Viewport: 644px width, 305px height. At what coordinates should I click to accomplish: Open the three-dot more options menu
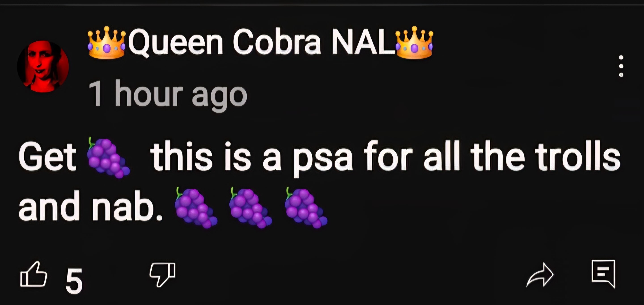[x=621, y=66]
